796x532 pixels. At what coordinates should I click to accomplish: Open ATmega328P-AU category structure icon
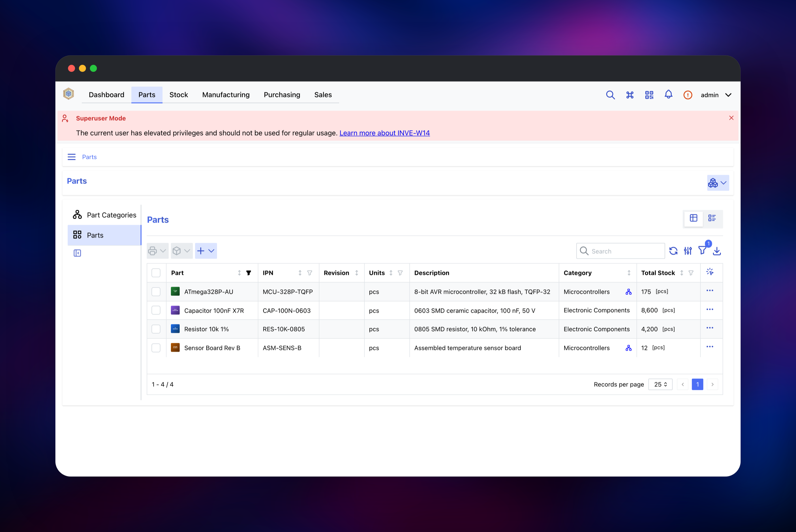(x=628, y=292)
